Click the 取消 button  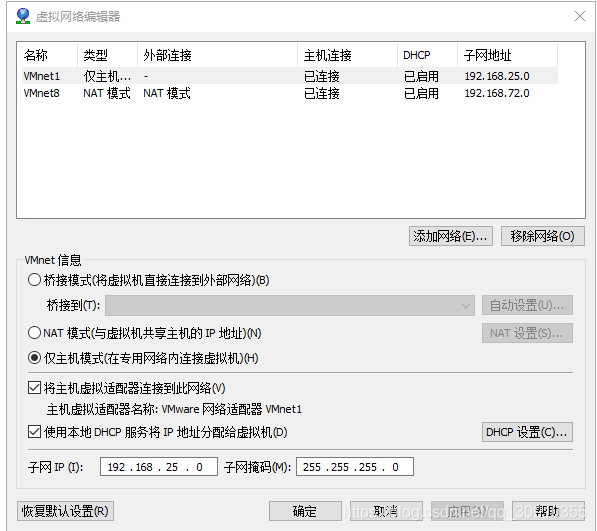point(386,511)
